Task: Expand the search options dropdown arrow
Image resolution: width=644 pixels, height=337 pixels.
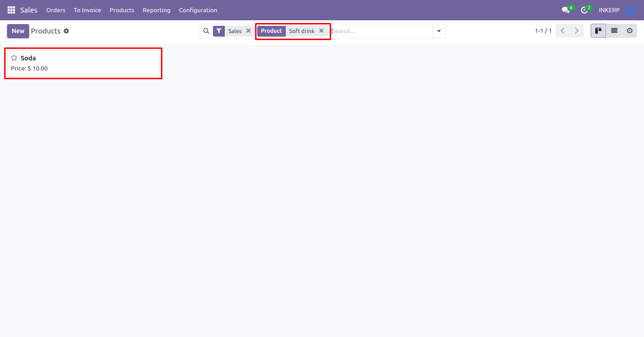Action: (439, 31)
